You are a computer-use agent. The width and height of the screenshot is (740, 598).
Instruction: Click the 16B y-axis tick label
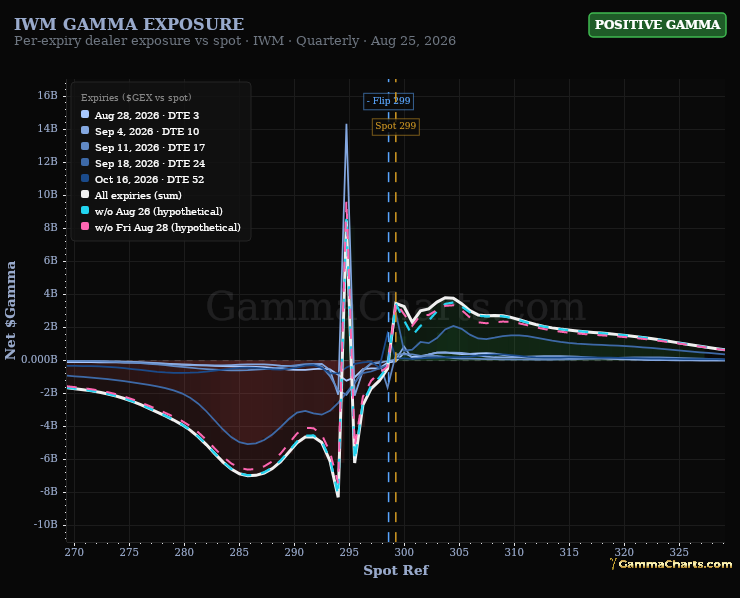[x=47, y=95]
